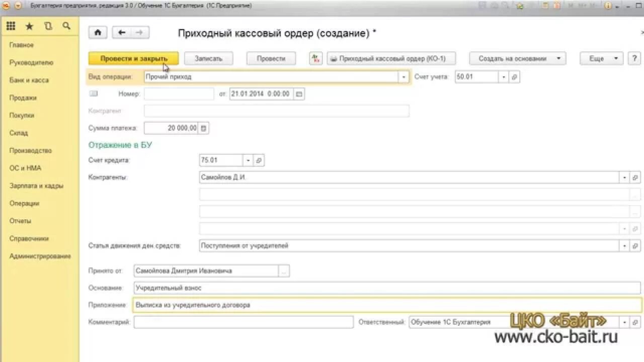This screenshot has width=644, height=362.
Task: Open the search magnifier icon in the sidebar
Action: pyautogui.click(x=66, y=26)
